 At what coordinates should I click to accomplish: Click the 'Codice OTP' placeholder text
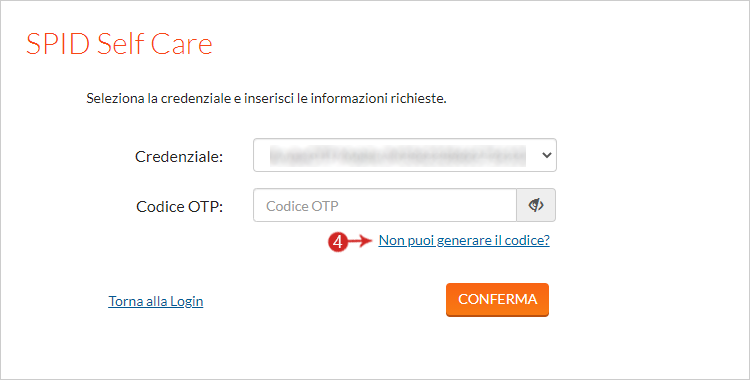tap(302, 206)
